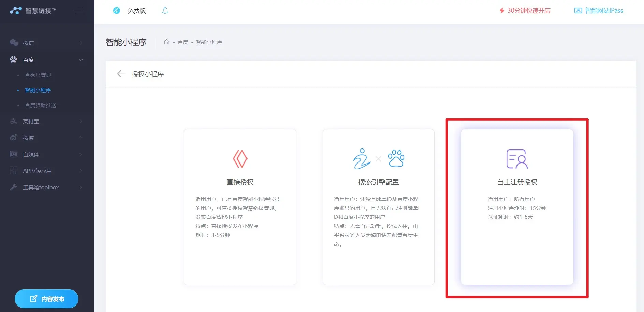This screenshot has height=312, width=644.
Task: Click the 直接授权 red diamond icon
Action: 240,159
